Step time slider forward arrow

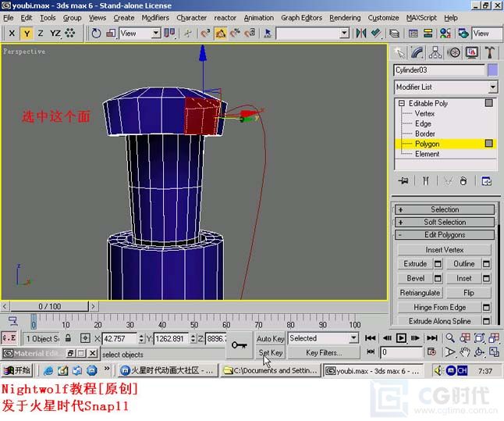pyautogui.click(x=93, y=306)
